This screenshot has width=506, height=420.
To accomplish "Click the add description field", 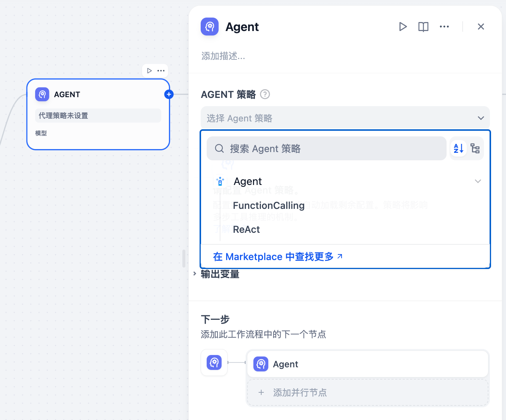I will pos(223,56).
